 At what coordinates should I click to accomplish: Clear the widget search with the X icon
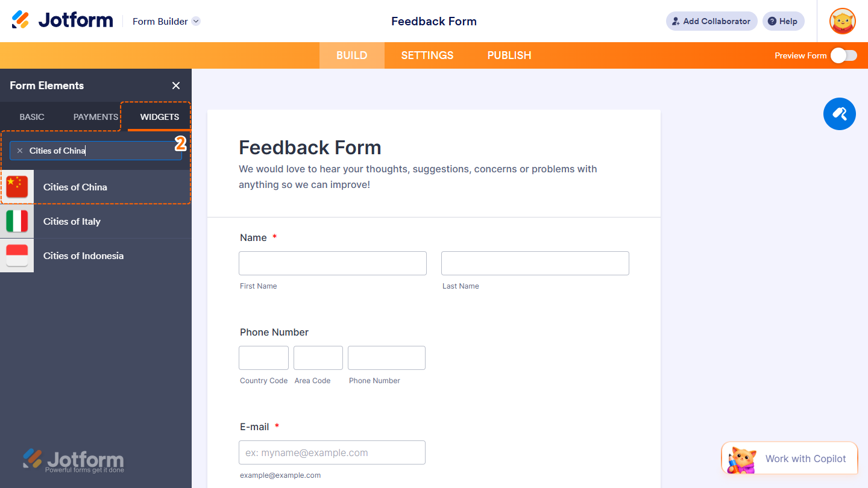[x=20, y=151]
